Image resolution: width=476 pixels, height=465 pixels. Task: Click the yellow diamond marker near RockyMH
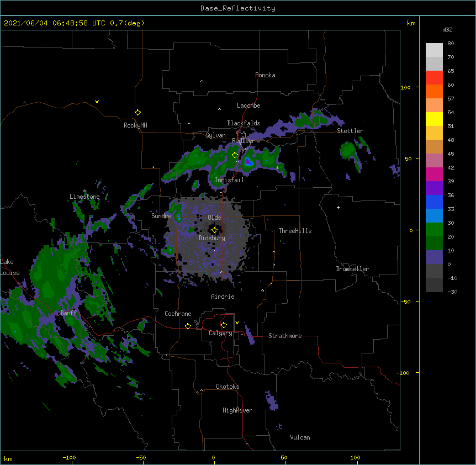tap(138, 113)
